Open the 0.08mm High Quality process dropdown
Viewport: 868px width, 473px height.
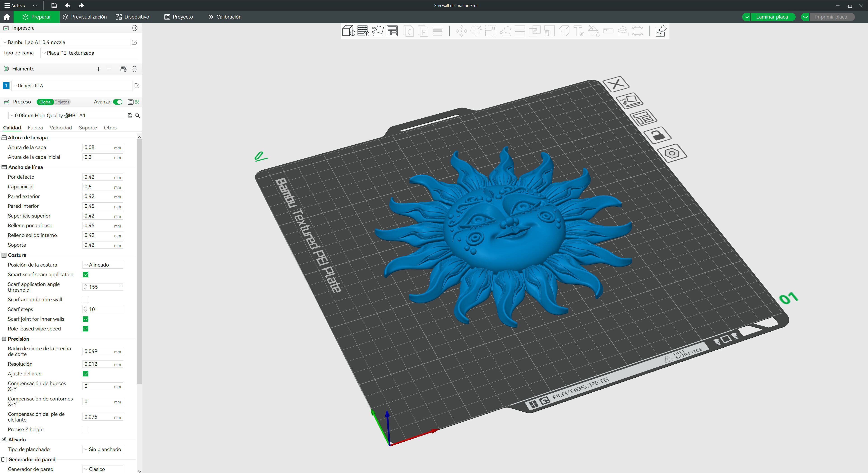tap(66, 115)
